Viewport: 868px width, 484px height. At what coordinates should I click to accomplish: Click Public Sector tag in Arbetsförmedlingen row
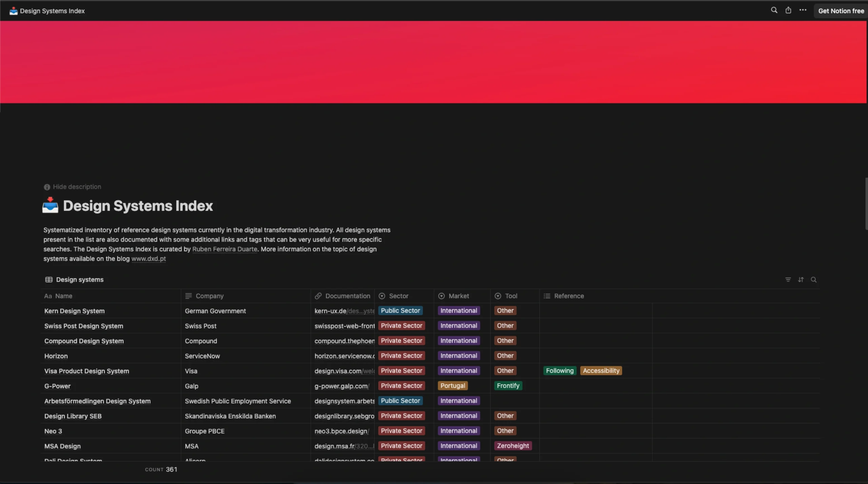(400, 401)
